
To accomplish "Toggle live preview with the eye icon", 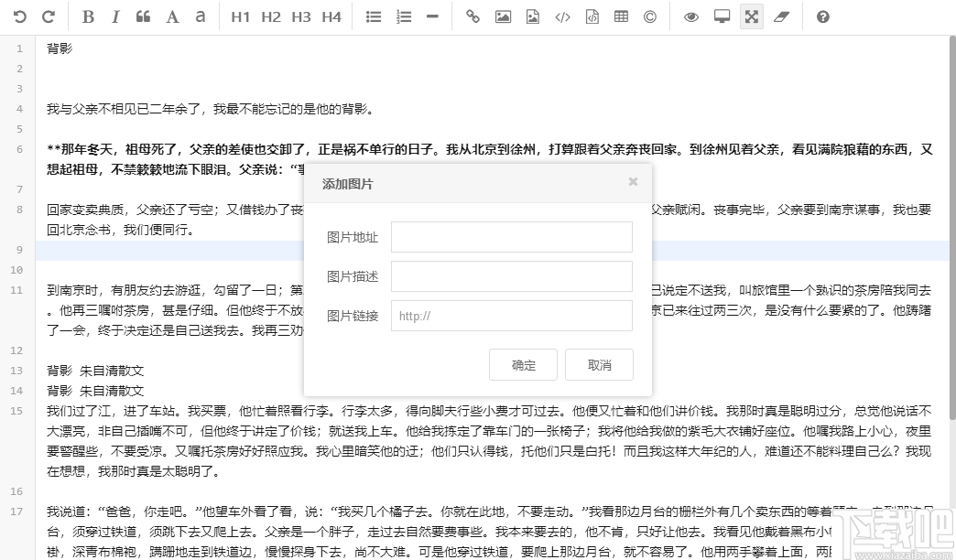I will pyautogui.click(x=691, y=16).
